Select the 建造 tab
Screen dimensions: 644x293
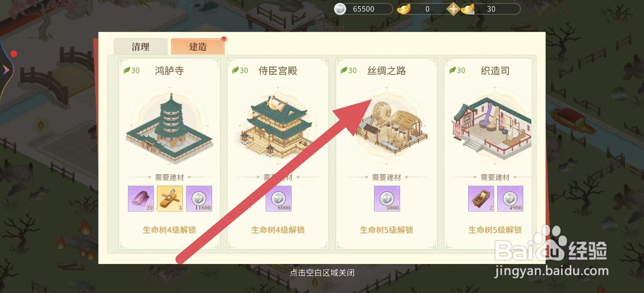[x=198, y=47]
